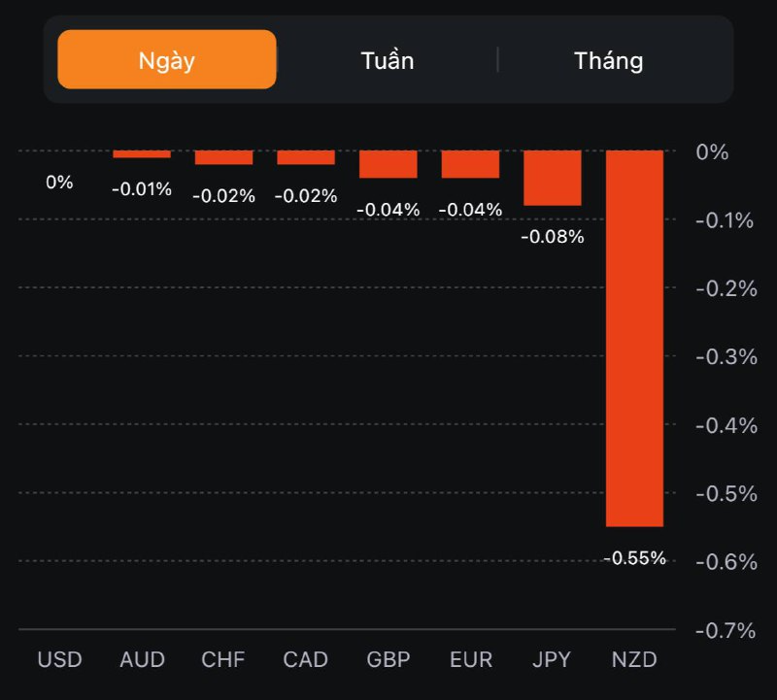The image size is (777, 700).
Task: Click the GBP axis label
Action: [388, 660]
